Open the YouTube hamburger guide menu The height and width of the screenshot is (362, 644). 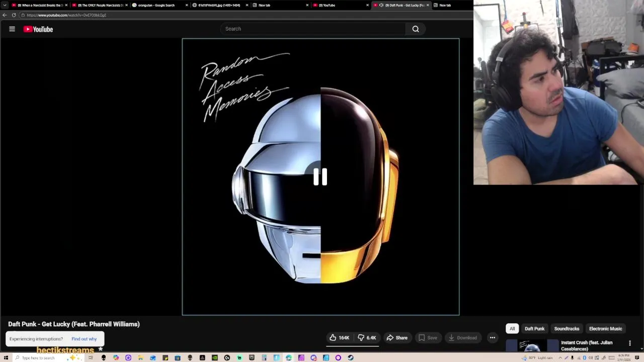[12, 29]
